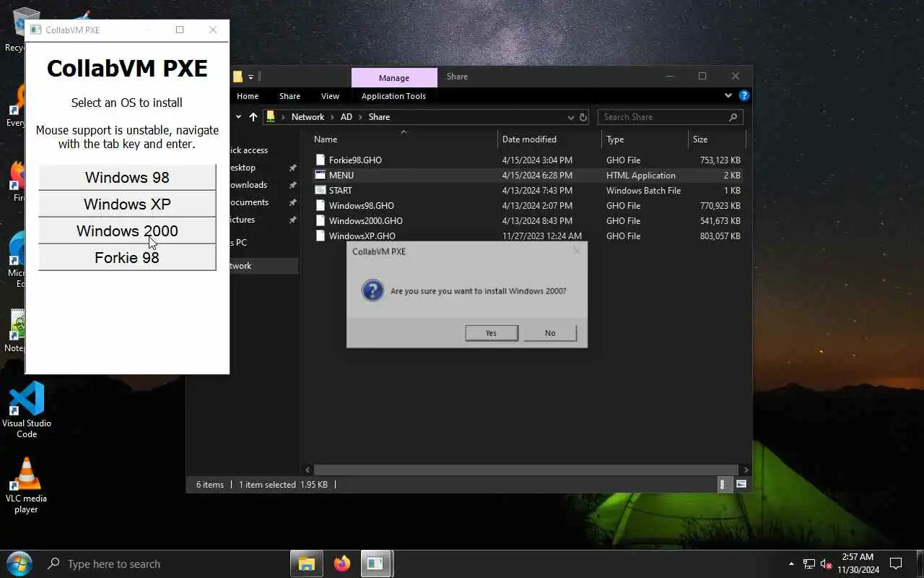Viewport: 924px width, 578px height.
Task: Open the View ribbon tab in Explorer
Action: point(330,96)
